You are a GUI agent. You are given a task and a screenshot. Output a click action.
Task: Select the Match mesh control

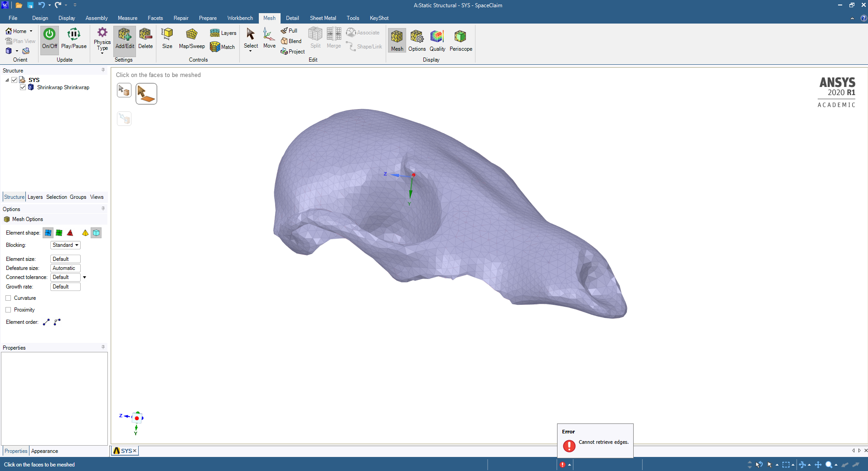coord(222,47)
